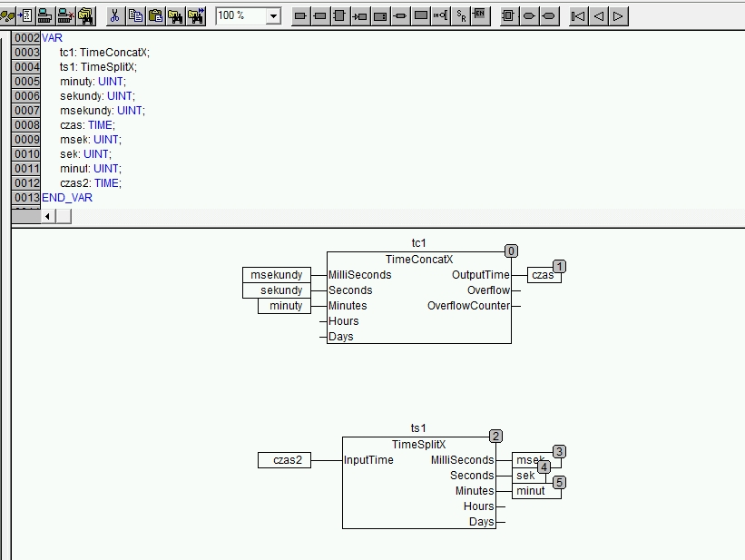Click the TimeConcatX block title
The width and height of the screenshot is (745, 560).
pyautogui.click(x=419, y=260)
